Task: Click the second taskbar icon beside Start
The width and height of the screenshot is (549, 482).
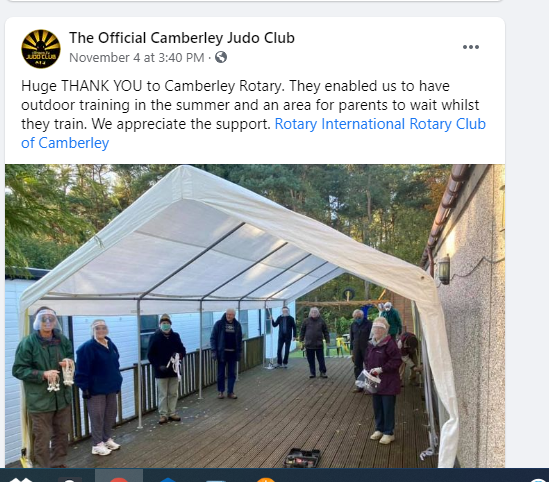Action: click(70, 480)
